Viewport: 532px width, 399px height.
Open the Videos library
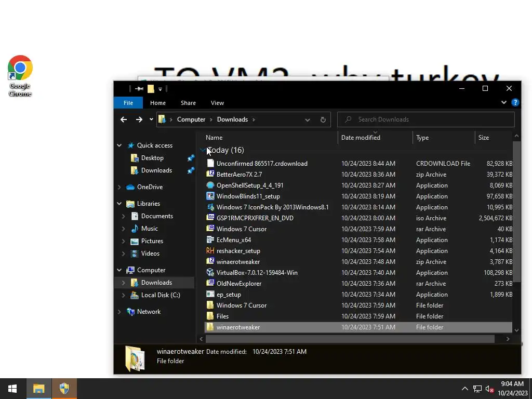click(x=150, y=254)
